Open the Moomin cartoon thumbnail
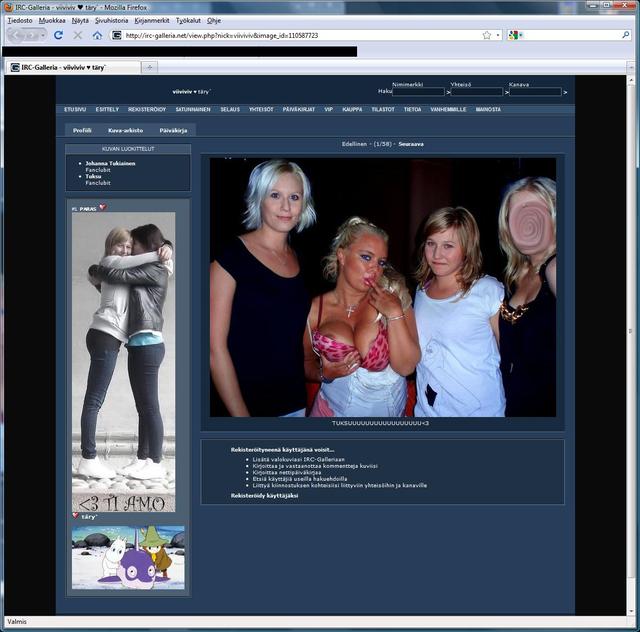This screenshot has height=632, width=640. 128,557
